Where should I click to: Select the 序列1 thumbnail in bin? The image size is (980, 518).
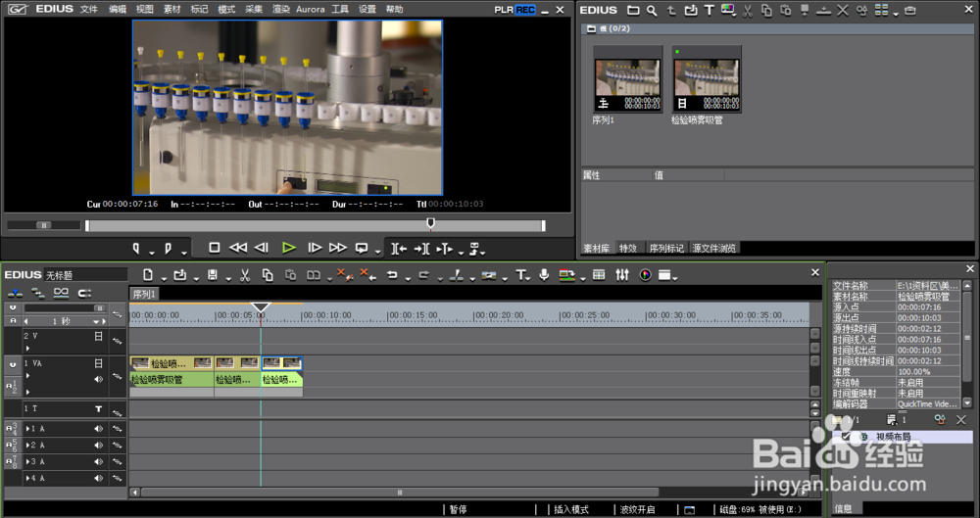627,79
